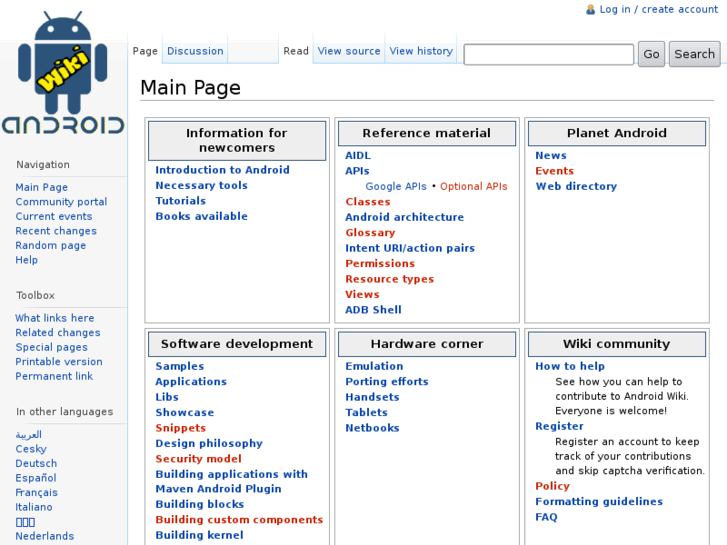Click the Random page link
The image size is (727, 545).
point(51,245)
